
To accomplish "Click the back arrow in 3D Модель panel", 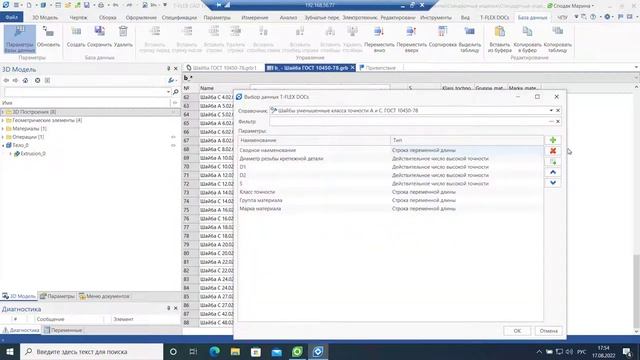I will tap(6, 80).
